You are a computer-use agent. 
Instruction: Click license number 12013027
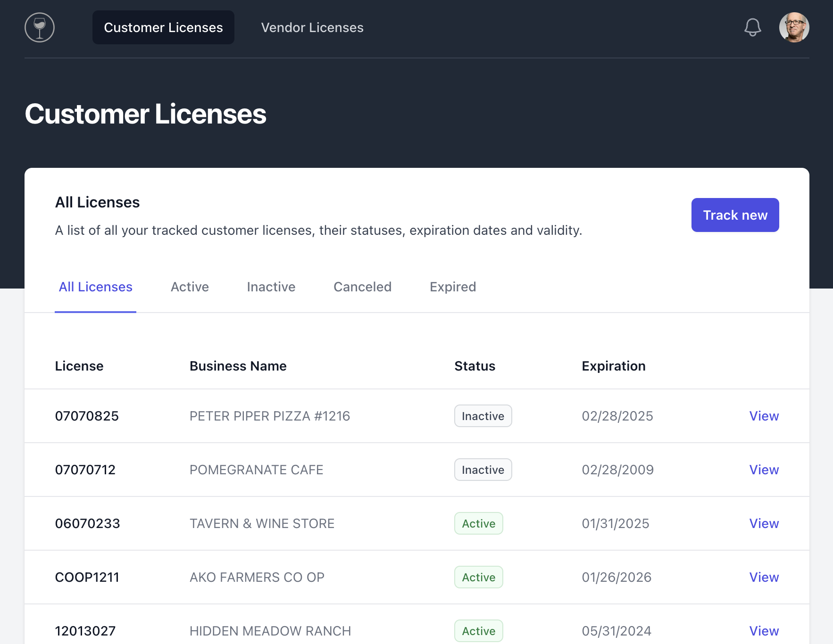85,631
